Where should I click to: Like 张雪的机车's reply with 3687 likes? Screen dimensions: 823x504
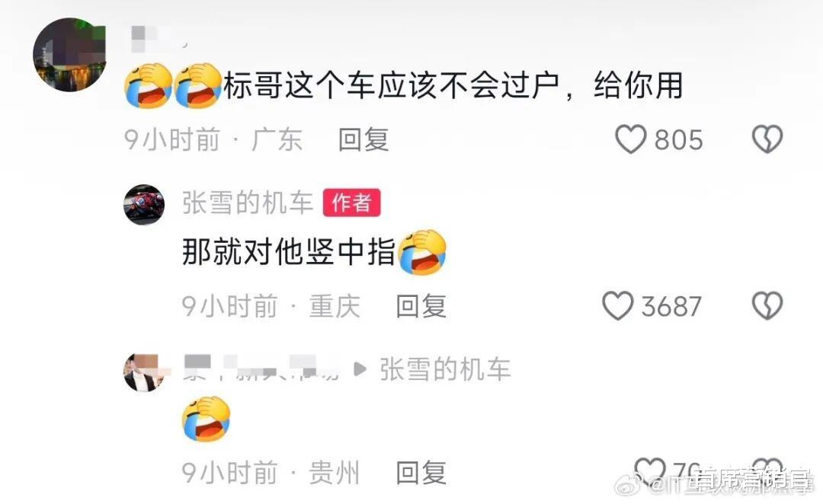(x=618, y=306)
